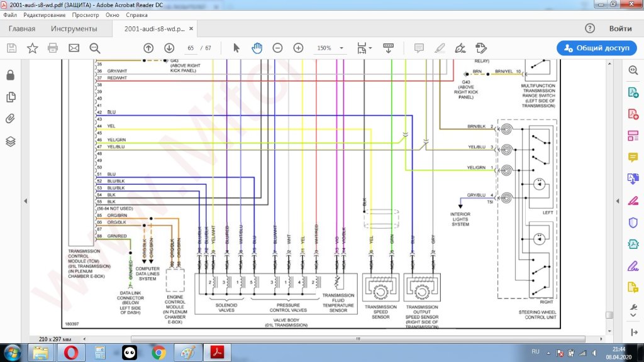
Task: Click the Войти sign-in link
Action: tap(620, 29)
